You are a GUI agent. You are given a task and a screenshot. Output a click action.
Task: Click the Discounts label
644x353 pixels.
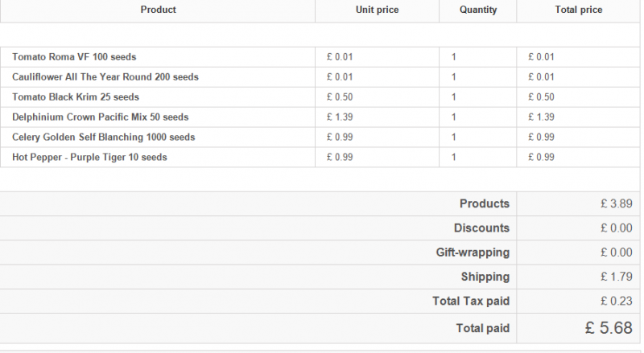(481, 228)
